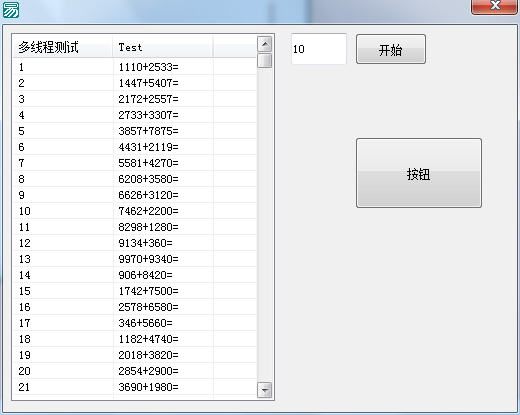Click the list scrollbar thumb
The height and width of the screenshot is (415, 520).
point(265,60)
